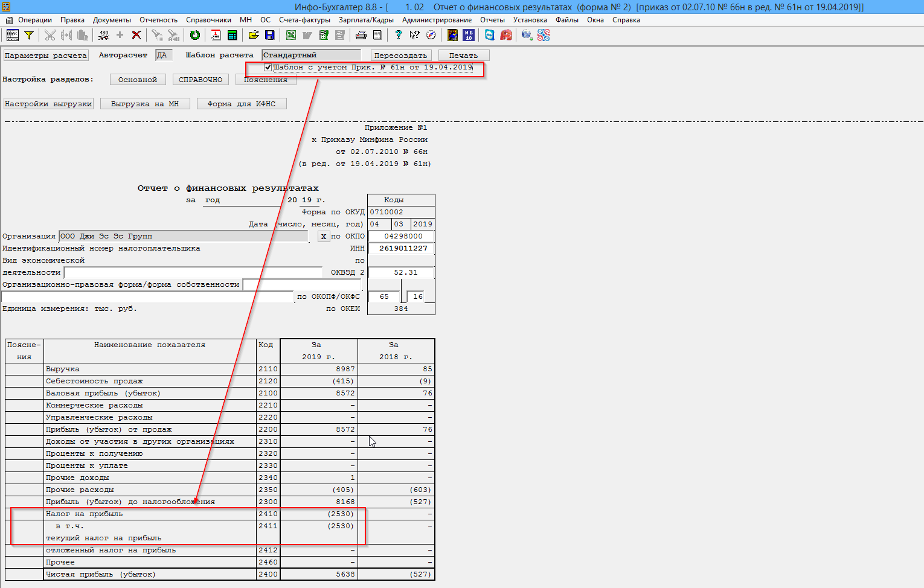
Task: Click the Основной section button
Action: coord(138,80)
